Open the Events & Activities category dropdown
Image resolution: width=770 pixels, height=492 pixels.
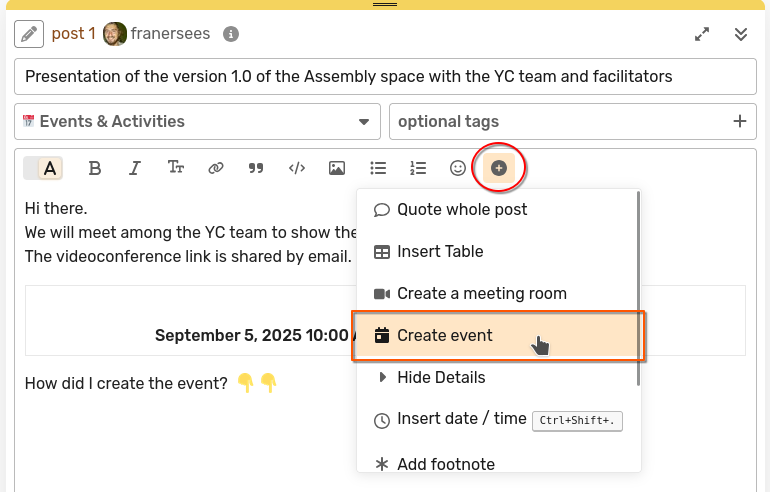pos(197,122)
